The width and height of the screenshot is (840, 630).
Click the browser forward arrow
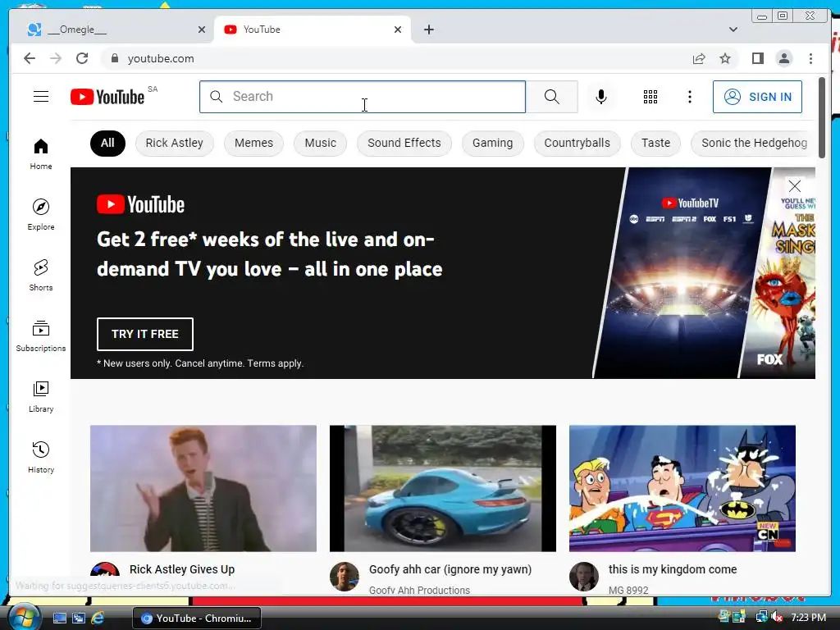point(56,58)
